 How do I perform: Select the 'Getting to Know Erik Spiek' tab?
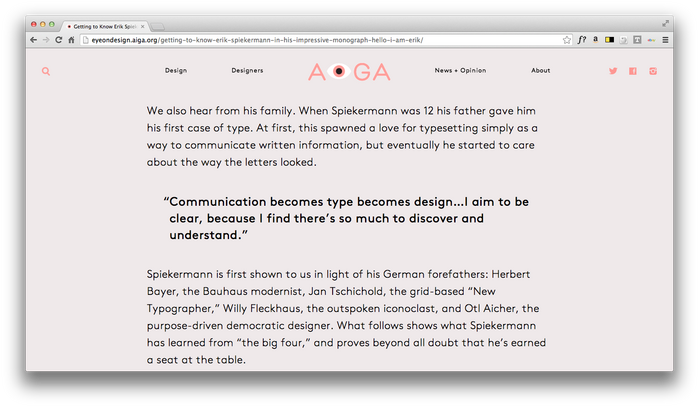click(x=104, y=26)
